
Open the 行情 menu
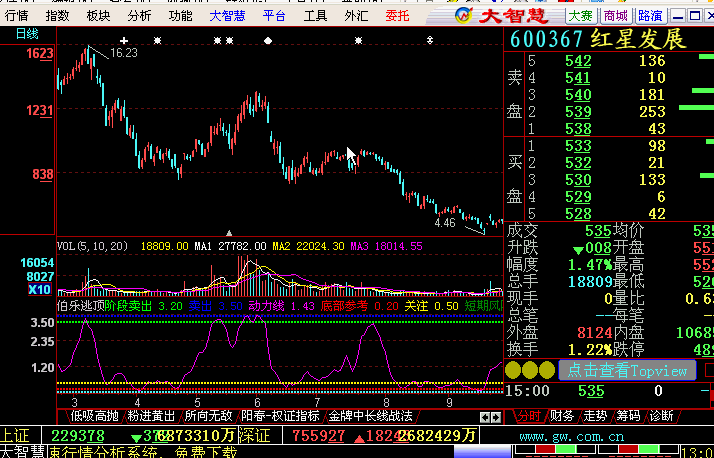pyautogui.click(x=16, y=16)
